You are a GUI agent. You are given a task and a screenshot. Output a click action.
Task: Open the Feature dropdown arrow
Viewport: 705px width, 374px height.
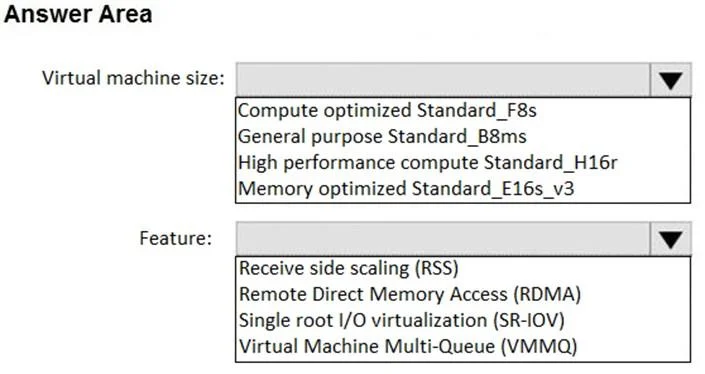point(670,239)
